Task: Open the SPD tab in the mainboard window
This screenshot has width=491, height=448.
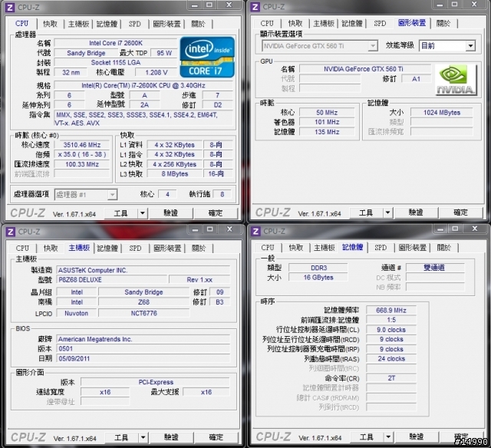Action: coord(135,249)
